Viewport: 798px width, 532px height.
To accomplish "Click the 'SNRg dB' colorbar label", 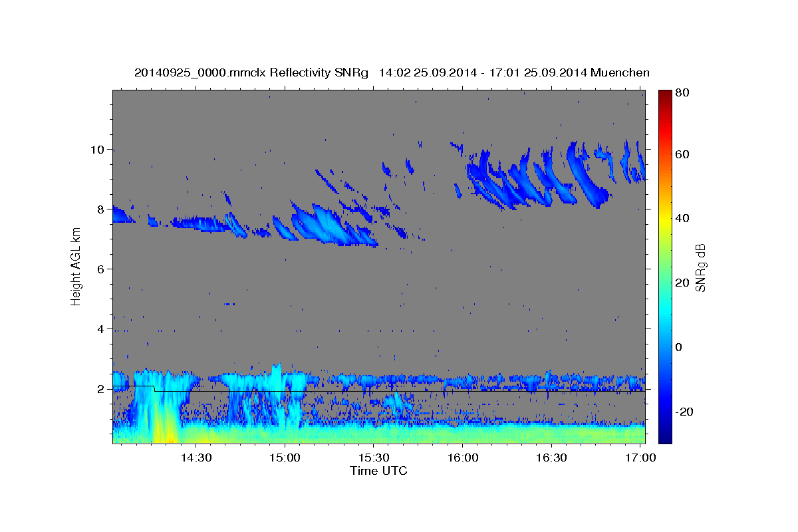I will click(x=700, y=267).
